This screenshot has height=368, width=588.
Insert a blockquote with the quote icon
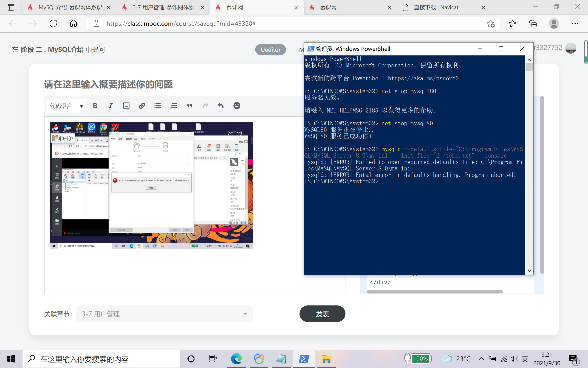tap(189, 106)
